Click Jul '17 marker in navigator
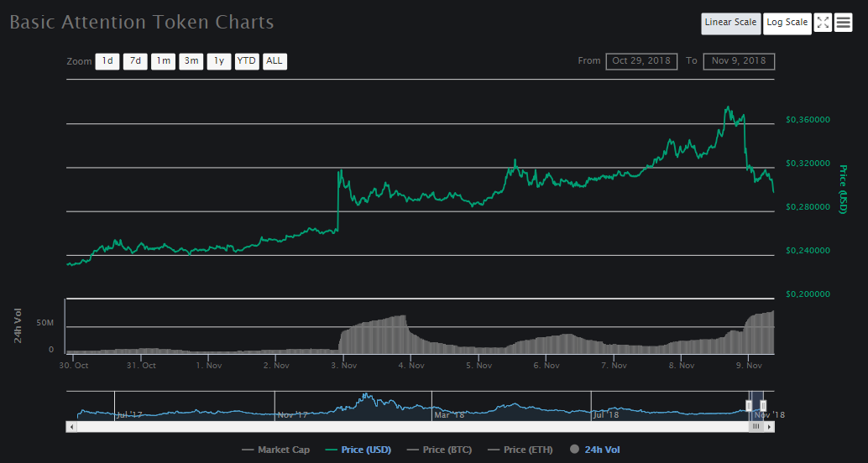The height and width of the screenshot is (463, 868). click(129, 414)
